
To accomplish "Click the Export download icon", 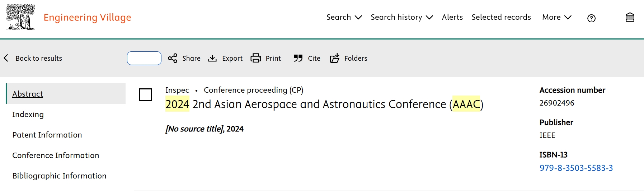I will click(212, 58).
